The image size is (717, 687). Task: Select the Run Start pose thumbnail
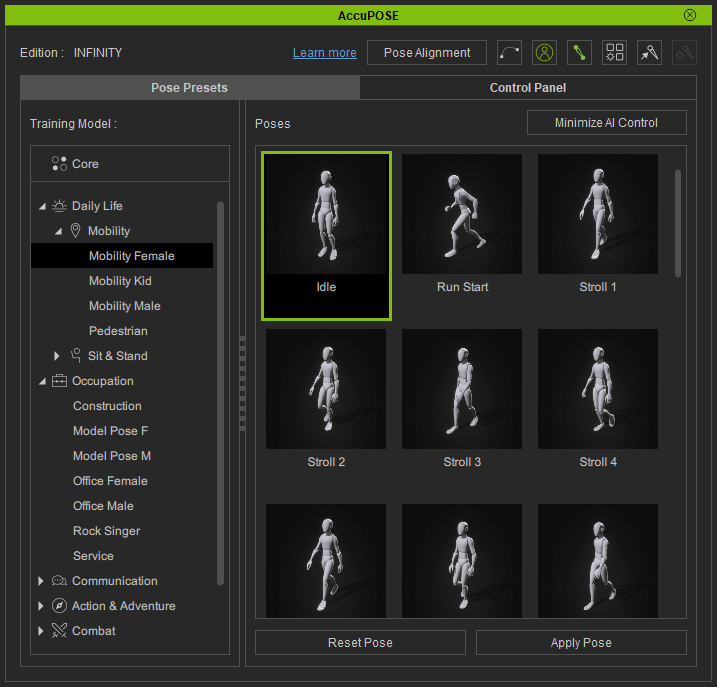462,224
